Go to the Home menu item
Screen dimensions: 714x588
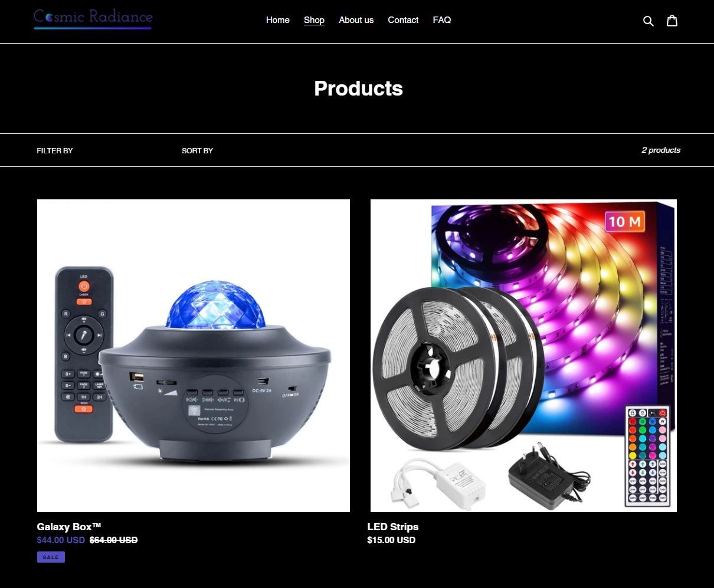pos(277,20)
